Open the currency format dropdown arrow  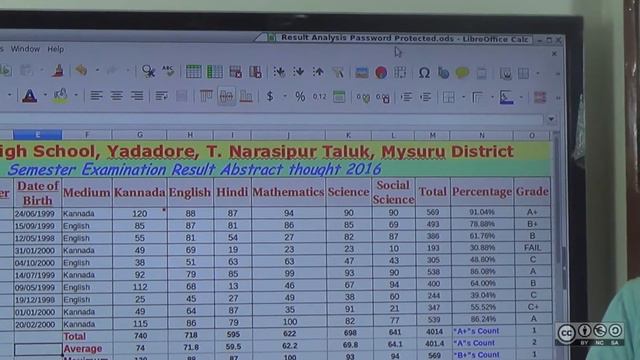coord(284,96)
